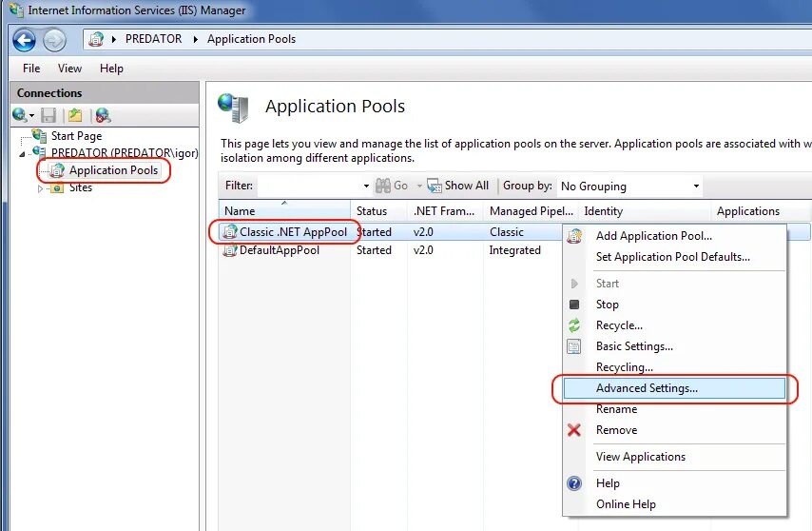The height and width of the screenshot is (531, 812).
Task: Sort by the .NET Fram... column header
Action: tap(445, 211)
